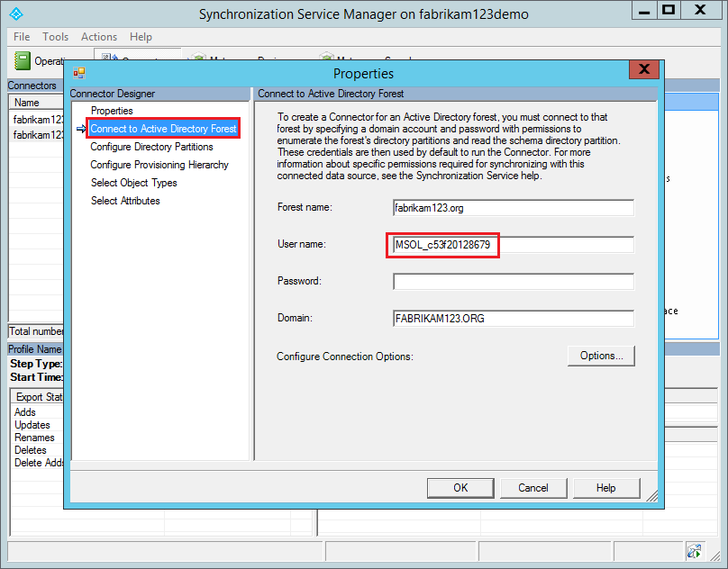Open Help from the Properties dialog
728x569 pixels.
point(606,487)
